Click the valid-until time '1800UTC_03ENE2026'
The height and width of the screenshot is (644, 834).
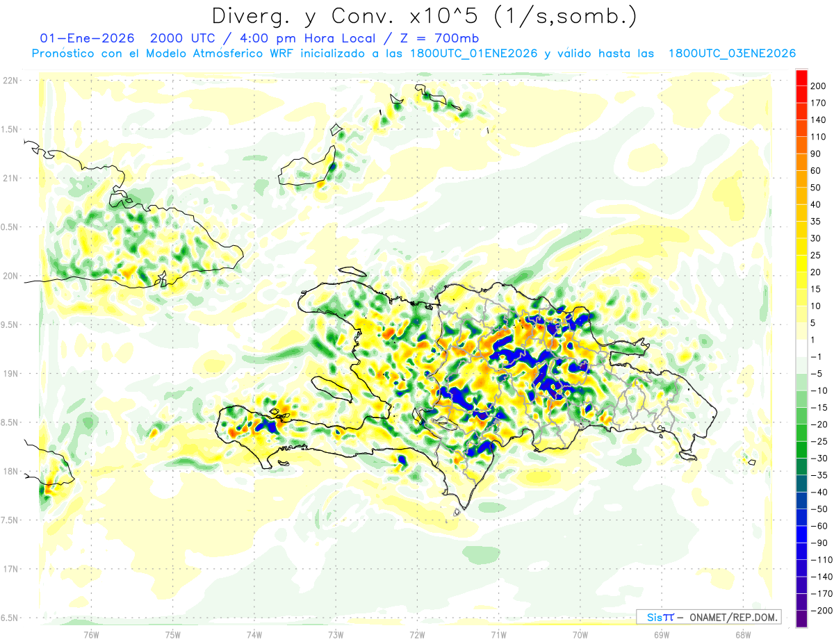[x=731, y=53]
